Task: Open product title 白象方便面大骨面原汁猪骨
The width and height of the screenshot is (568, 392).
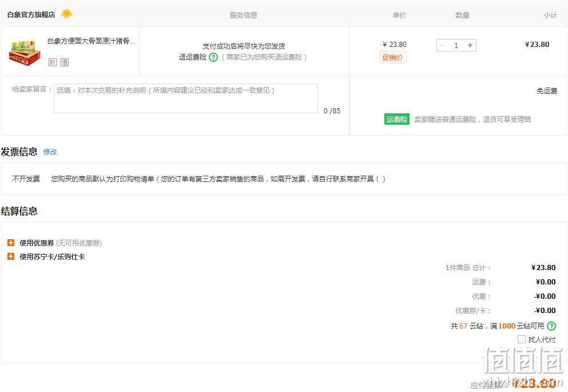Action: point(92,41)
